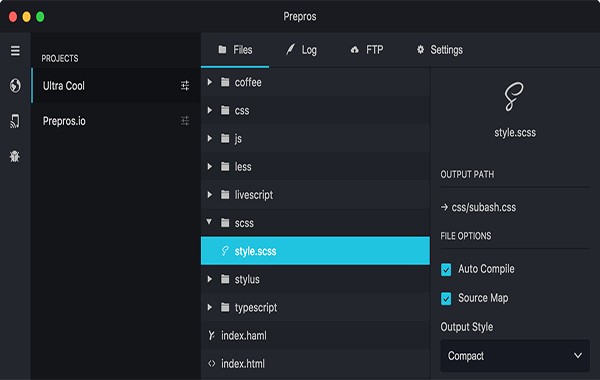Click the globe live preview icon
This screenshot has height=380, width=600.
tap(15, 85)
